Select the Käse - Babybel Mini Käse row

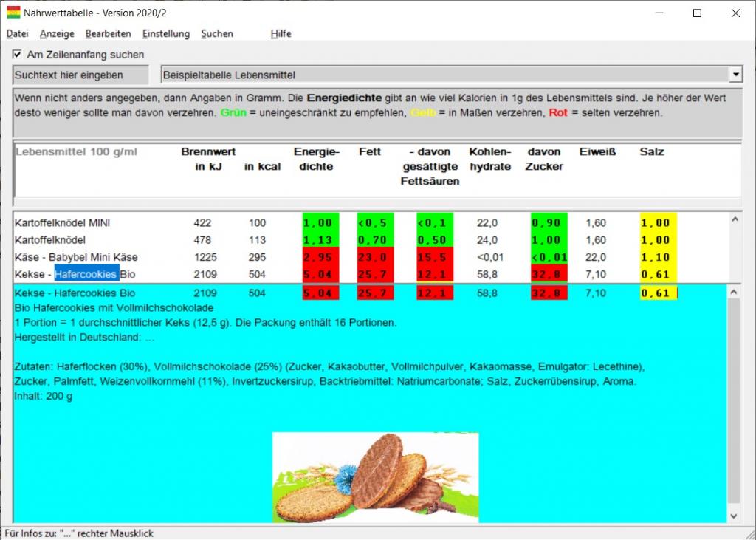click(76, 257)
